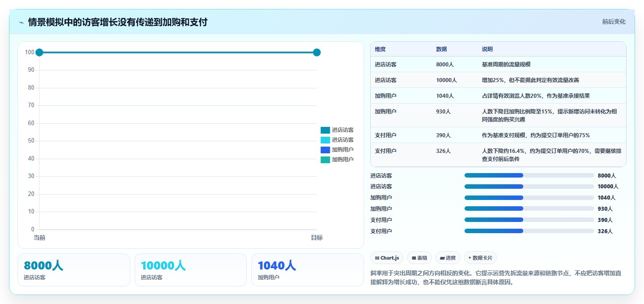Click the 326人 支付用户 progress bar
The image size is (644, 304).
(x=529, y=231)
